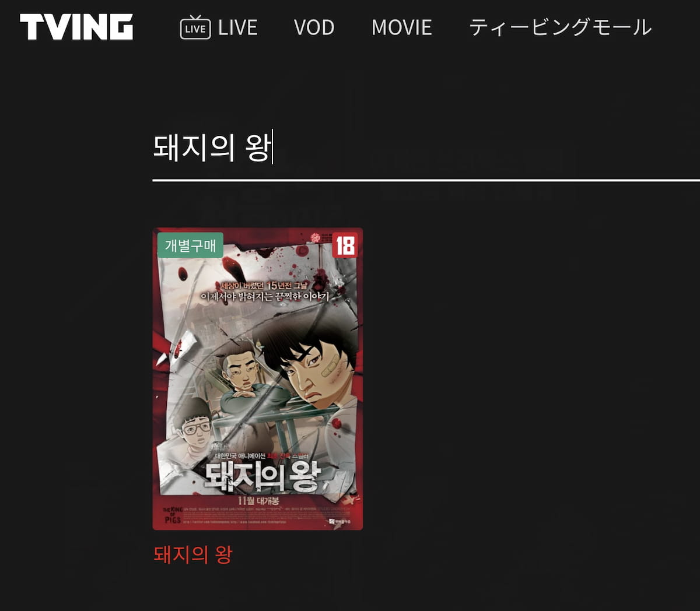Click the large 돼지의왕 title on poster

262,476
